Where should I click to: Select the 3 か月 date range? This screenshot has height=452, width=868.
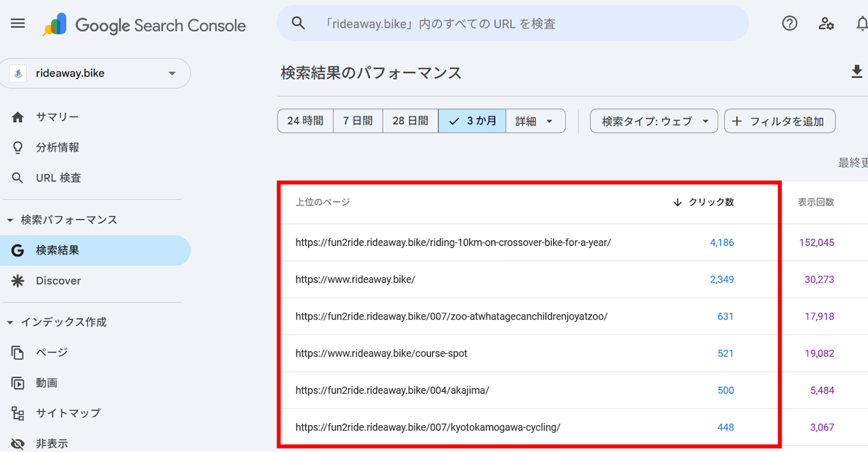[472, 121]
